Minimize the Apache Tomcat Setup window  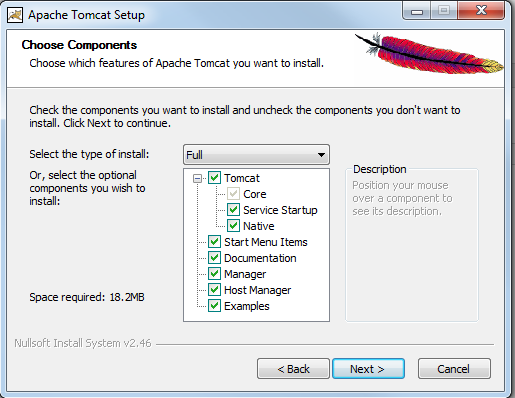tap(417, 11)
